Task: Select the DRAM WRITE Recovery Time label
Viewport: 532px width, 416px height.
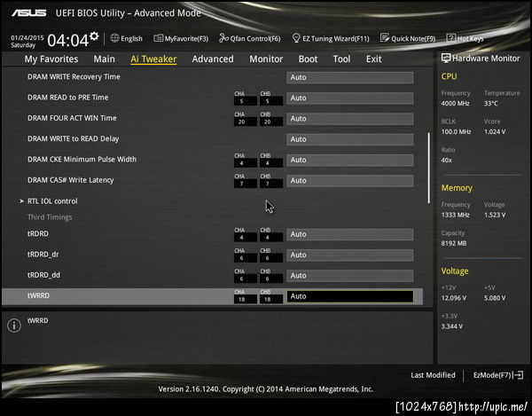Action: [74, 77]
